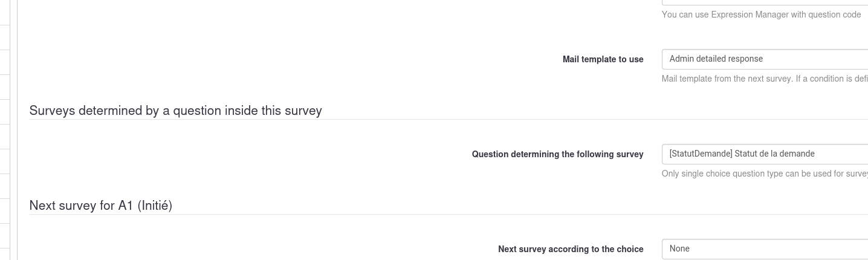This screenshot has width=868, height=260.
Task: Click the "Mail template from the next survey" hint
Action: (x=765, y=79)
